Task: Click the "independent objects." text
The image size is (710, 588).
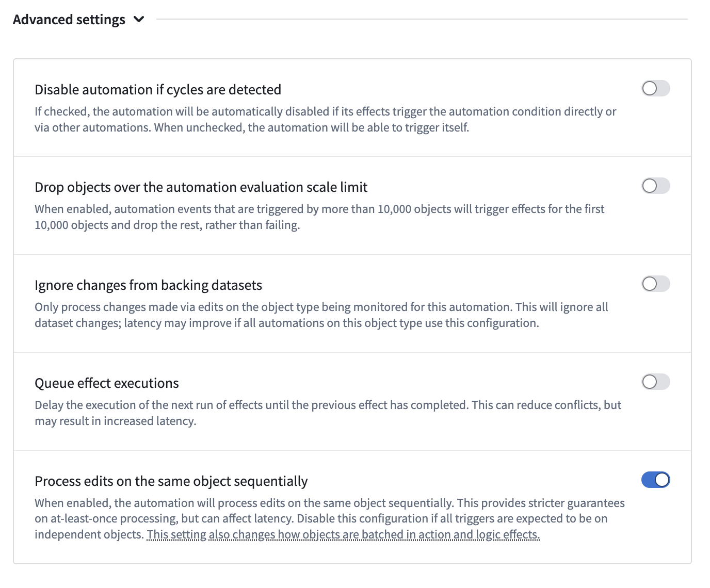Action: coord(89,535)
